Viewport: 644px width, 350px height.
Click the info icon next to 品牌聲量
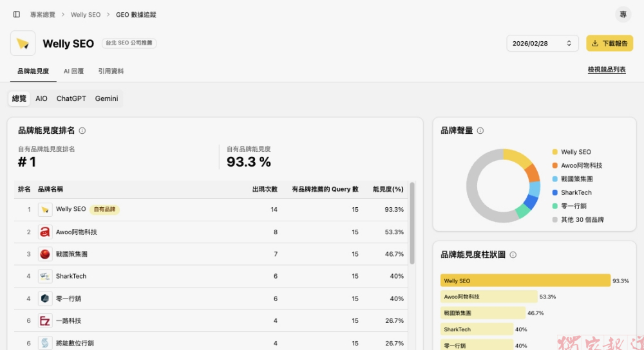pos(480,131)
